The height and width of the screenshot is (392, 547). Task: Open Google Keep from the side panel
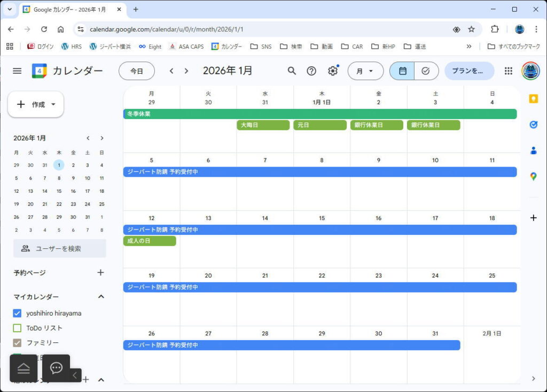click(x=533, y=98)
